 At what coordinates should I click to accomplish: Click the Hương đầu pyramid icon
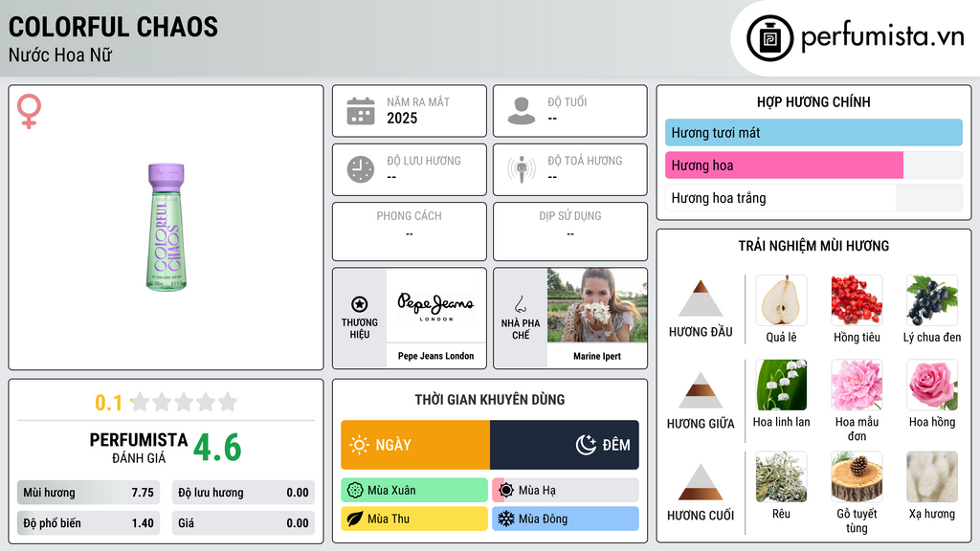pos(701,298)
